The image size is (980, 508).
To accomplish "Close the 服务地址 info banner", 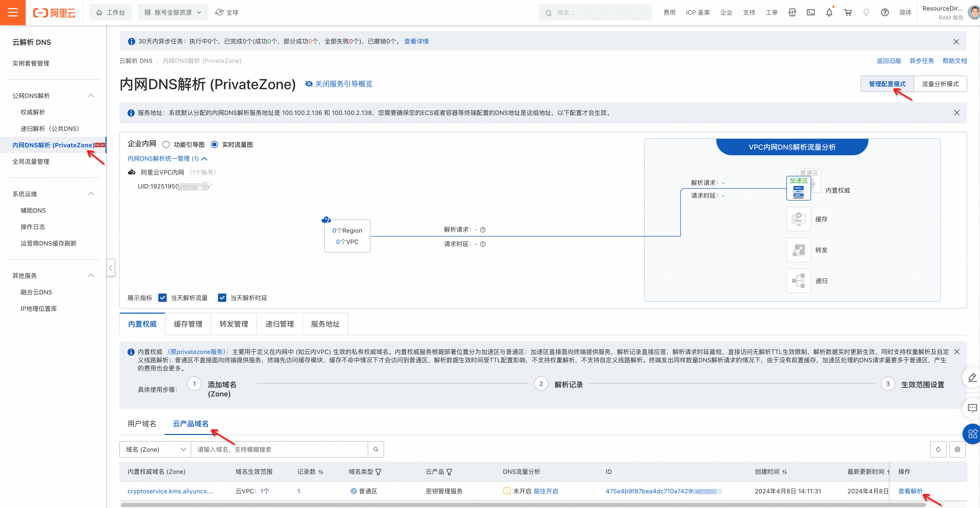I will [x=956, y=113].
